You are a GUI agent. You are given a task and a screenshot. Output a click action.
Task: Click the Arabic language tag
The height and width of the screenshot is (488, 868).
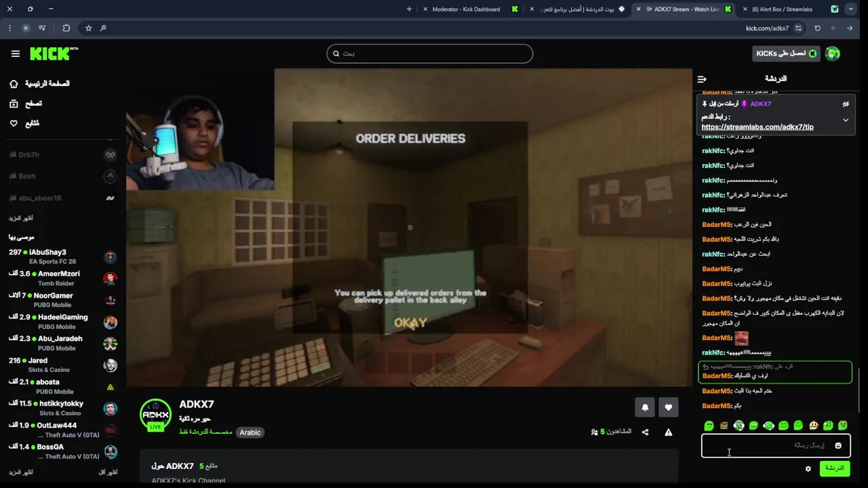[x=250, y=432]
